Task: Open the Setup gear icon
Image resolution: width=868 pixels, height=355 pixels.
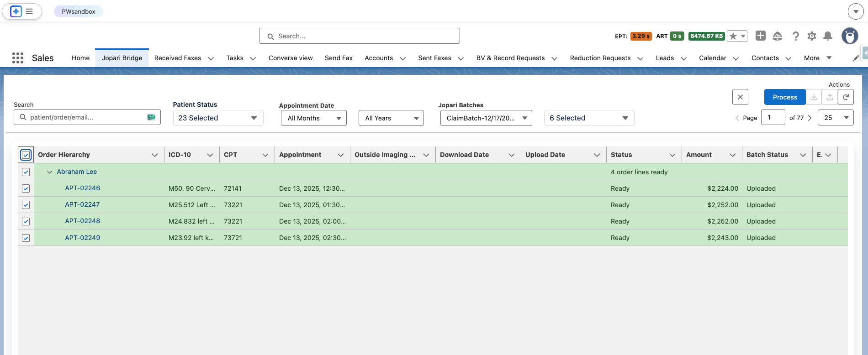Action: (811, 36)
